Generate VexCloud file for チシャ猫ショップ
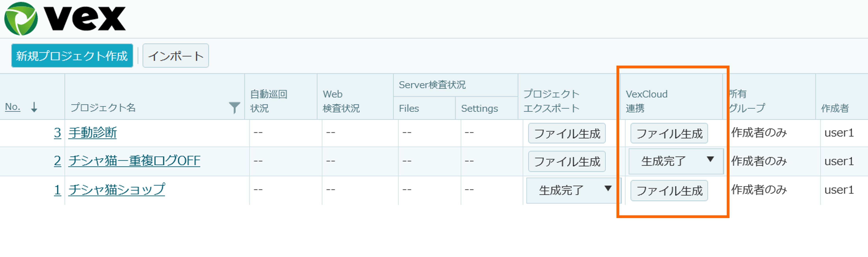The image size is (868, 257). point(669,191)
